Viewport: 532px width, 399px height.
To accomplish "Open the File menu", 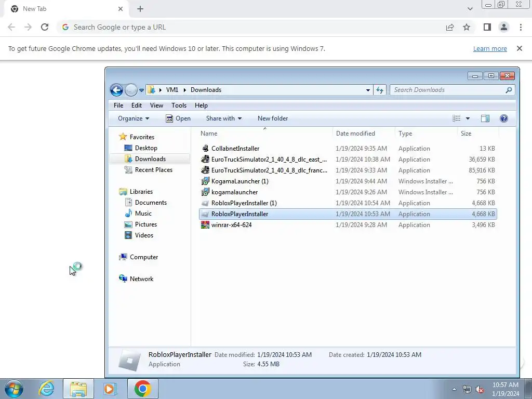I will pos(118,105).
